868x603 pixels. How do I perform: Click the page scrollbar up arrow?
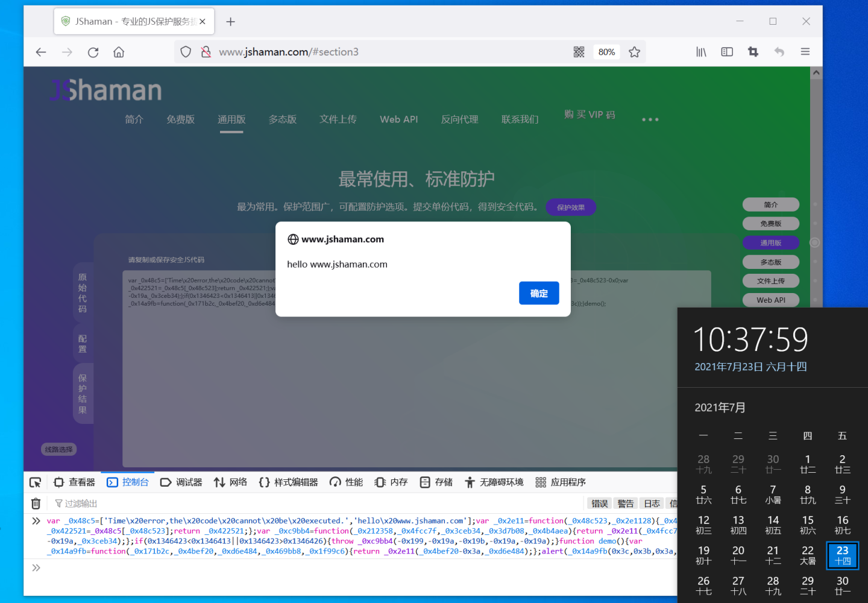pos(816,72)
